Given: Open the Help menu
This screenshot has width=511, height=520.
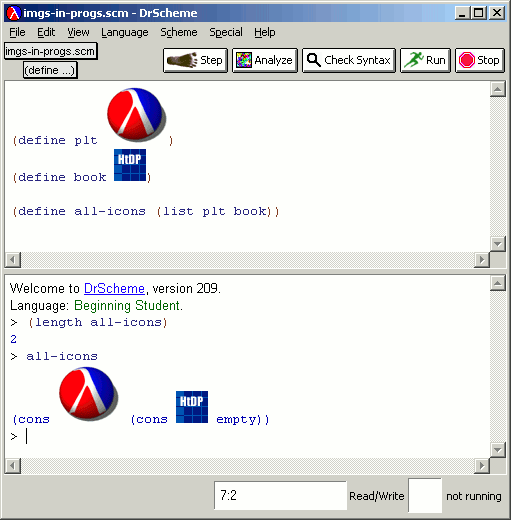Looking at the screenshot, I should pos(265,32).
